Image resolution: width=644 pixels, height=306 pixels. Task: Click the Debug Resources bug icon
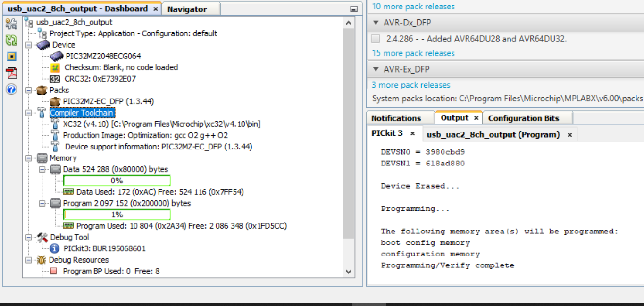[x=42, y=260]
